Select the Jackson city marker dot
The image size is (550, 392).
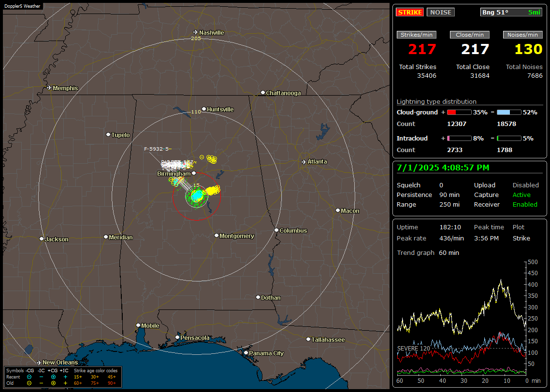[42, 239]
